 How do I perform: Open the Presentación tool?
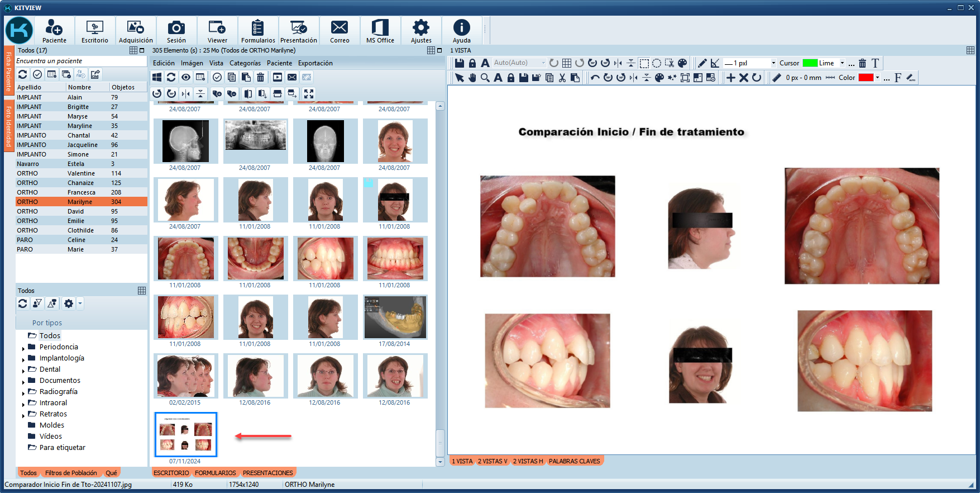click(x=298, y=31)
